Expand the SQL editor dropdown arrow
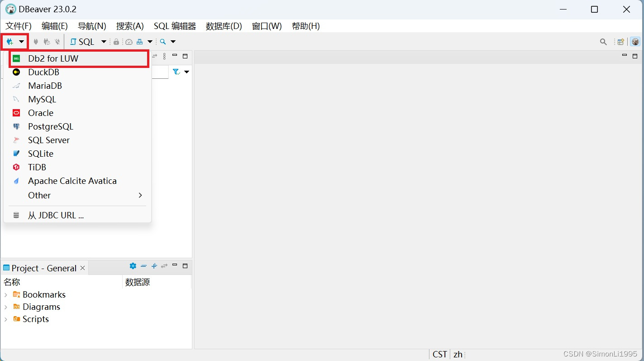 (x=104, y=42)
